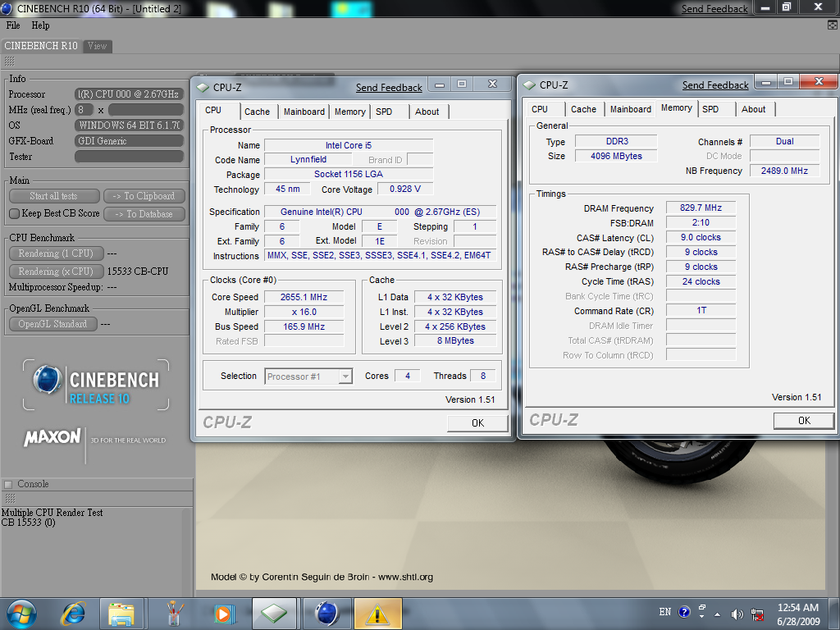Enable the Keep Best CB Score checkbox
The height and width of the screenshot is (630, 840).
(x=15, y=213)
